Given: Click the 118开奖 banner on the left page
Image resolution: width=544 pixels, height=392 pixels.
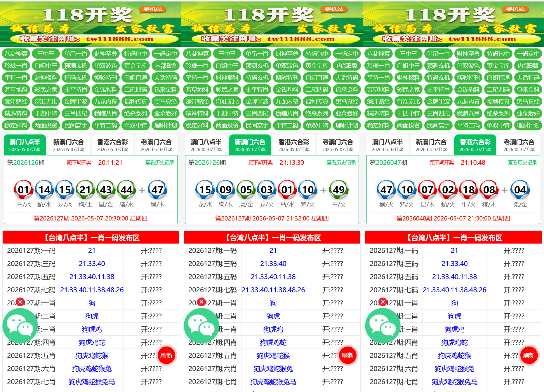Looking at the screenshot, I should click(x=91, y=24).
